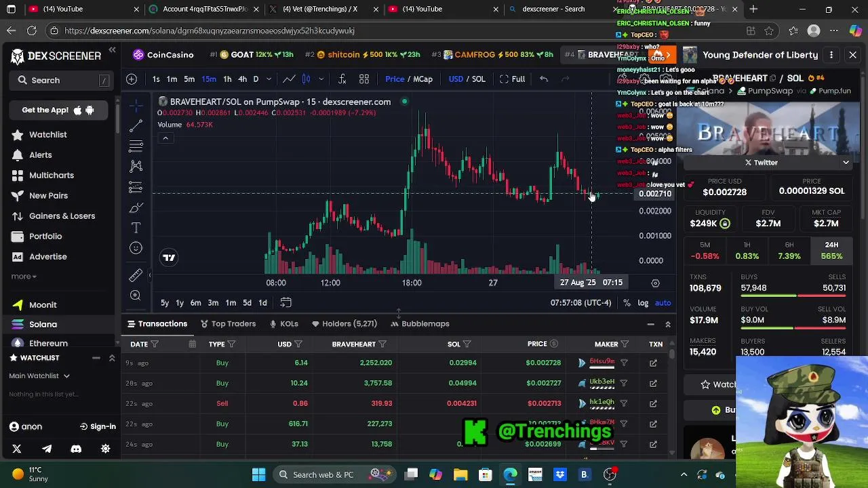Toggle percentage price scale
Screen dimensions: 868x488
click(x=627, y=303)
